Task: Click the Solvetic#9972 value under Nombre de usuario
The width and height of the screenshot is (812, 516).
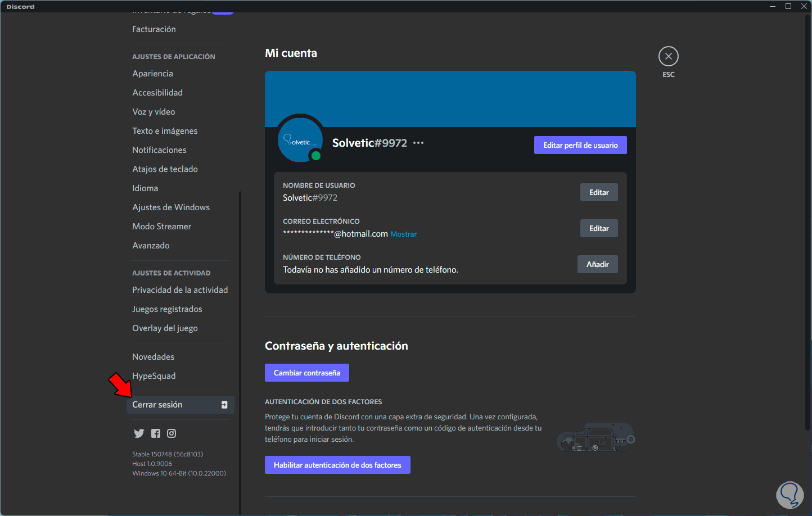Action: [x=310, y=198]
